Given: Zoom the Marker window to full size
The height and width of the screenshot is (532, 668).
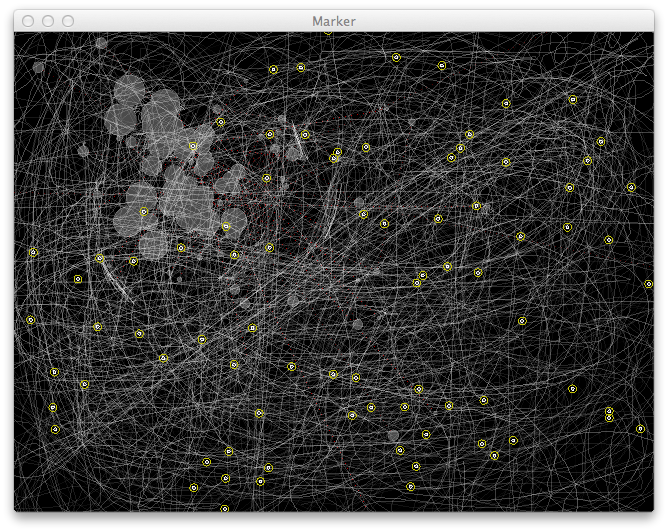Looking at the screenshot, I should click(68, 21).
